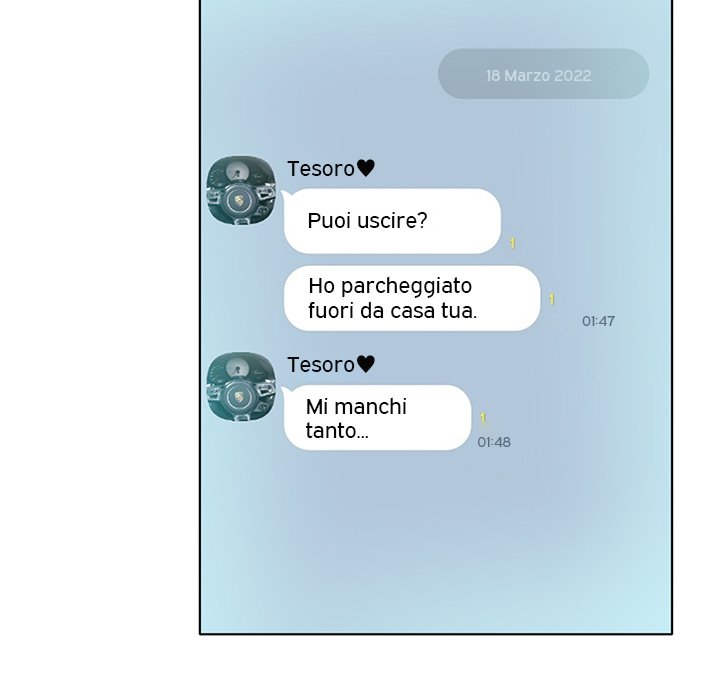Click the unread count above the 01:48 timestamp

pos(483,418)
